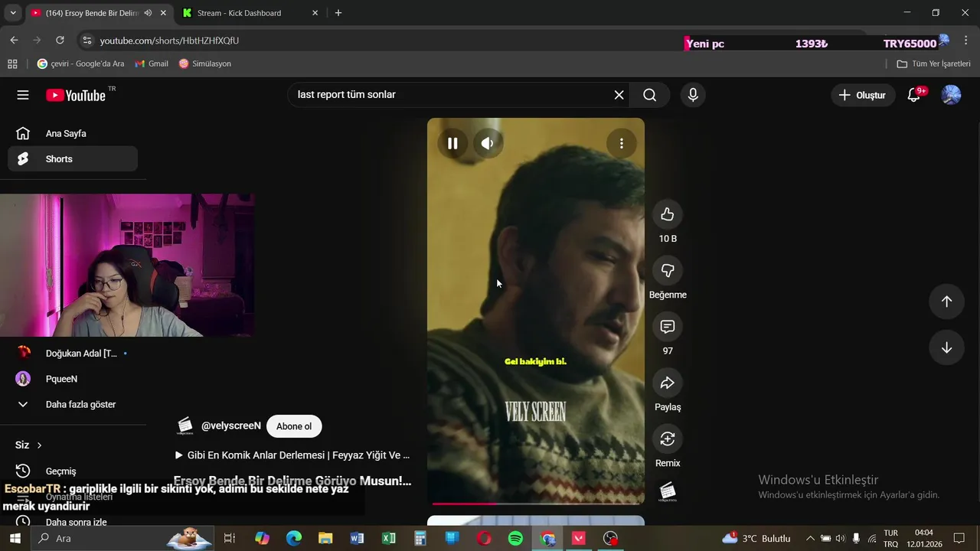Click the taskbar Ara search box
Screen dimensions: 980x551
point(122,538)
